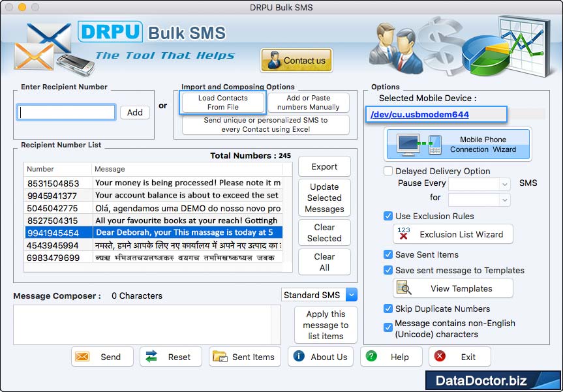Screen dimensions: 563x392
Task: Open the 'for' duration dropdown
Action: [479, 199]
